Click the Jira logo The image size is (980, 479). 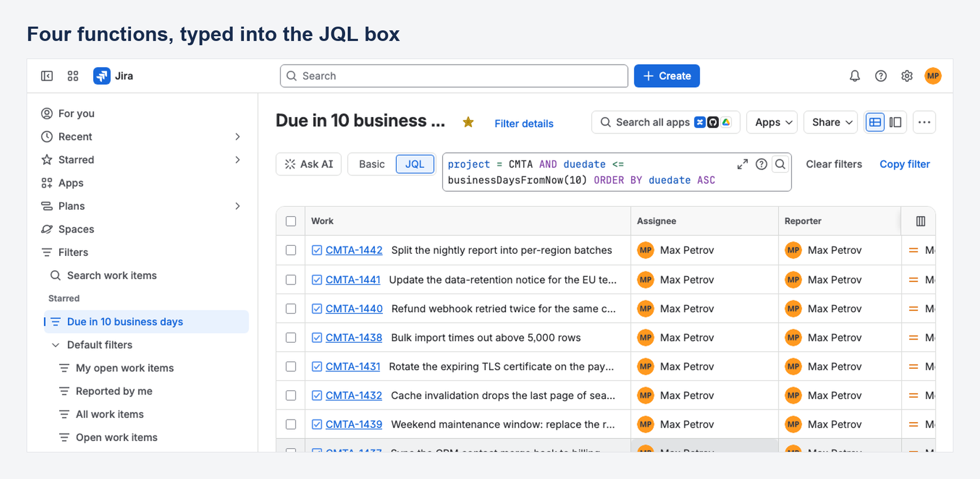(x=113, y=76)
